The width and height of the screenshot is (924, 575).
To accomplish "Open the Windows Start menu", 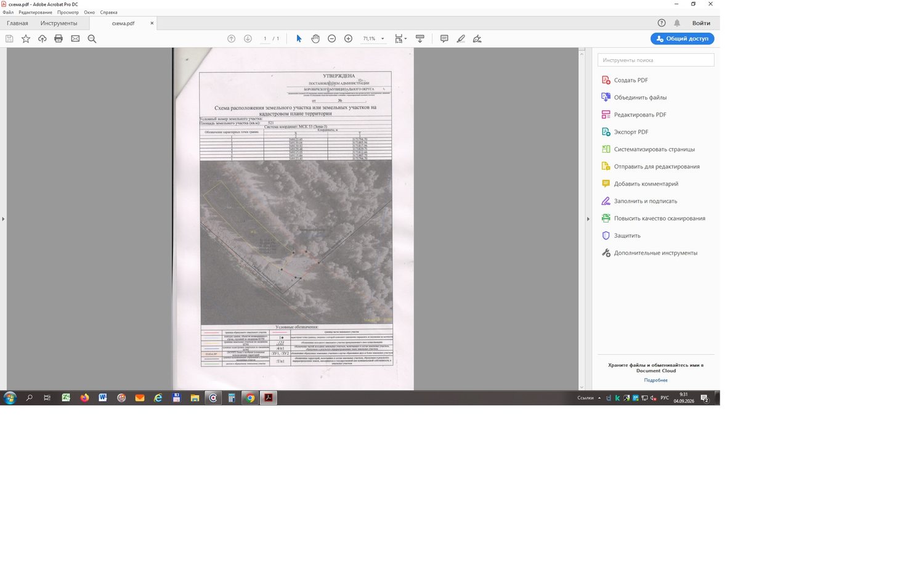I will click(x=10, y=398).
